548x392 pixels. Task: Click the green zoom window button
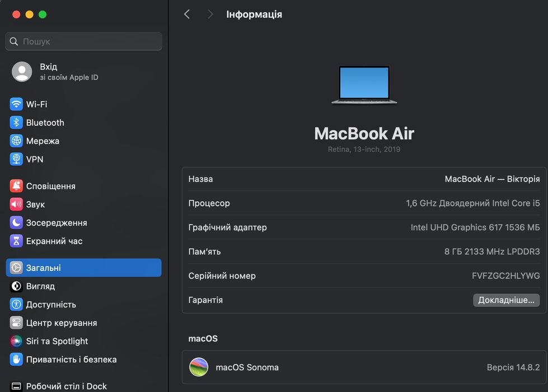point(43,15)
